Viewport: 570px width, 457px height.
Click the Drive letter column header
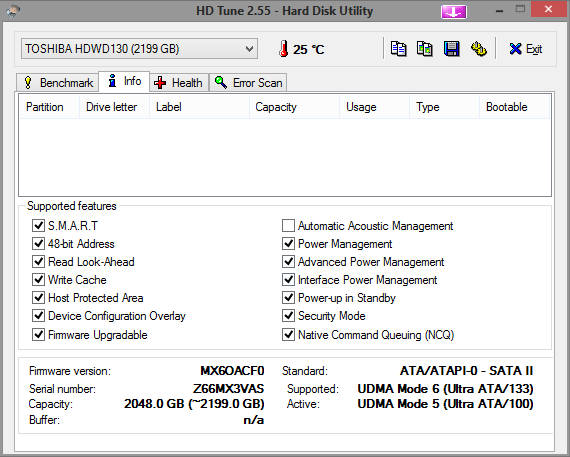coord(115,107)
